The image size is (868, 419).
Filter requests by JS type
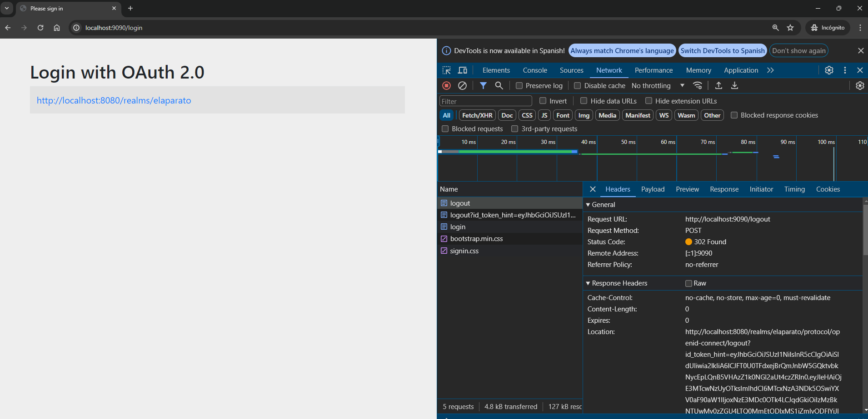click(x=544, y=115)
